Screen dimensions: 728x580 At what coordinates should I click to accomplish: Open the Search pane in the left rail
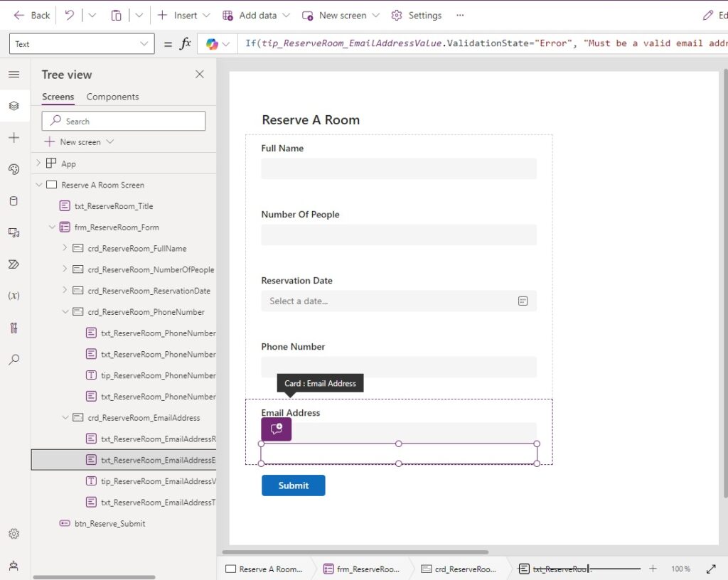(x=14, y=359)
